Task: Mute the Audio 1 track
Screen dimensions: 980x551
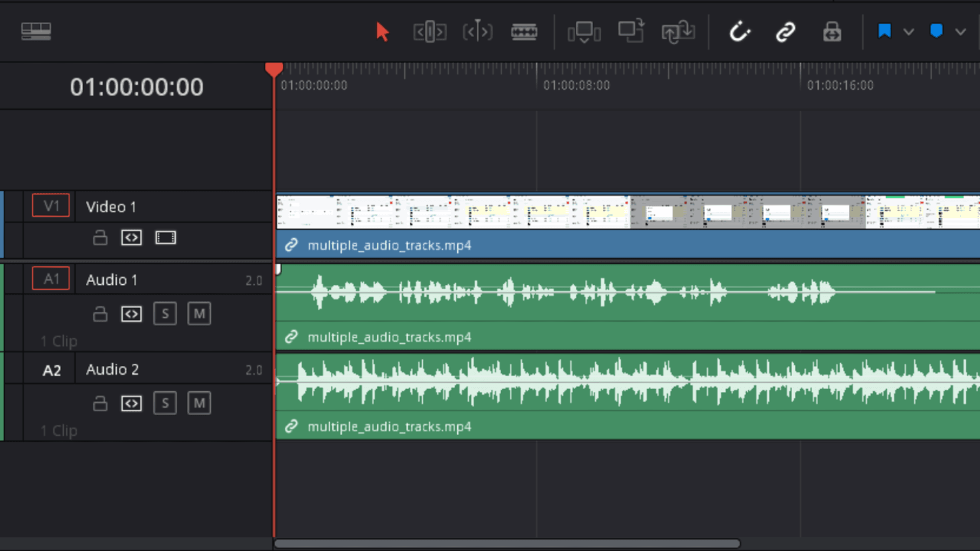Action: click(199, 314)
